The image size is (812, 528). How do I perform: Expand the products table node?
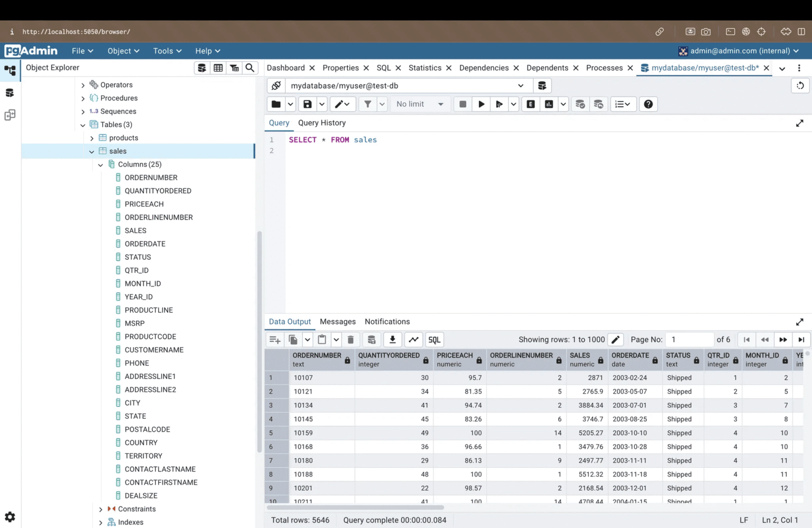click(91, 137)
